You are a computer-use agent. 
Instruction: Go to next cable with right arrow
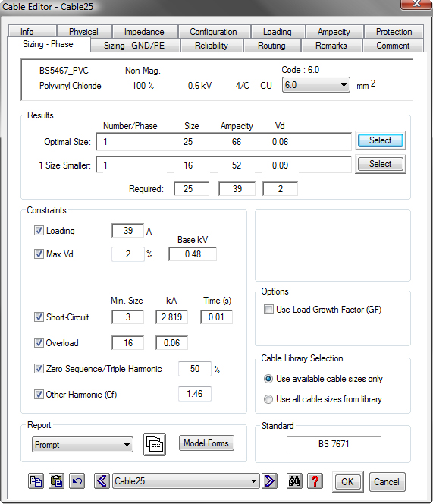(x=269, y=481)
